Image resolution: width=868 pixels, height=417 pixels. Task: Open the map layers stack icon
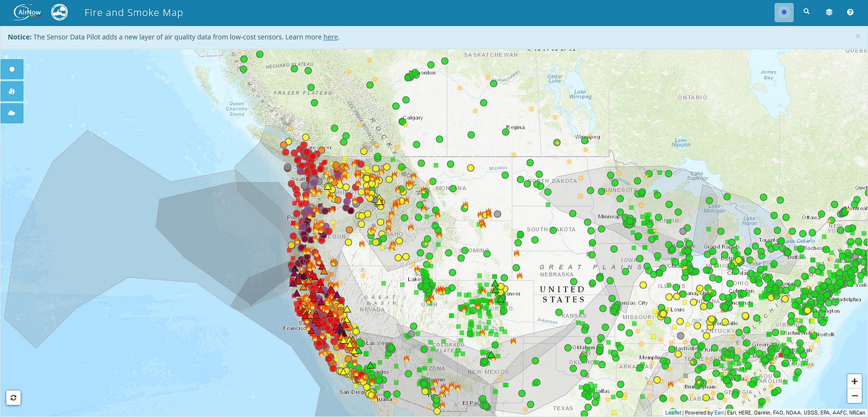click(829, 12)
